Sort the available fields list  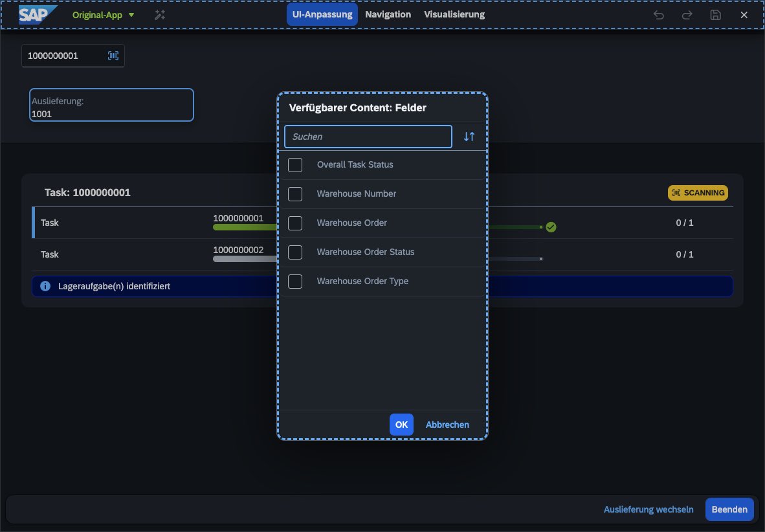point(469,137)
